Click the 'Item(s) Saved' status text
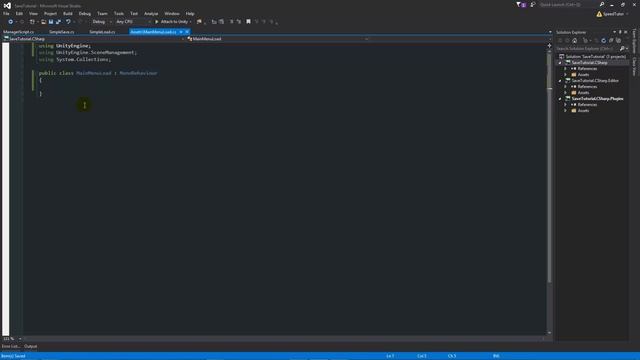The image size is (640, 360). coord(13,356)
